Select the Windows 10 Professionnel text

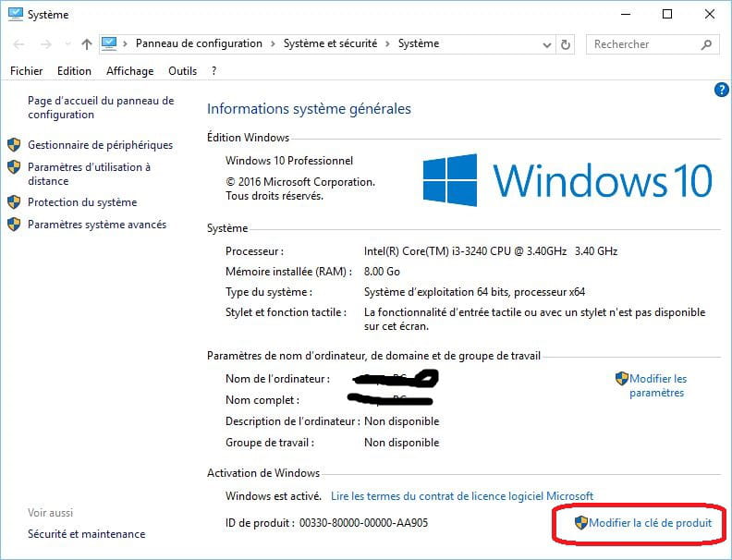tap(289, 161)
